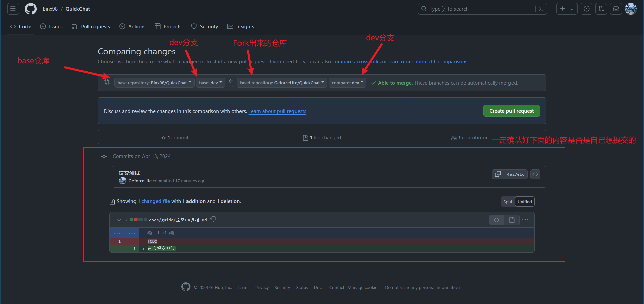The width and height of the screenshot is (644, 304).
Task: Switch diff view to Split
Action: tap(507, 202)
